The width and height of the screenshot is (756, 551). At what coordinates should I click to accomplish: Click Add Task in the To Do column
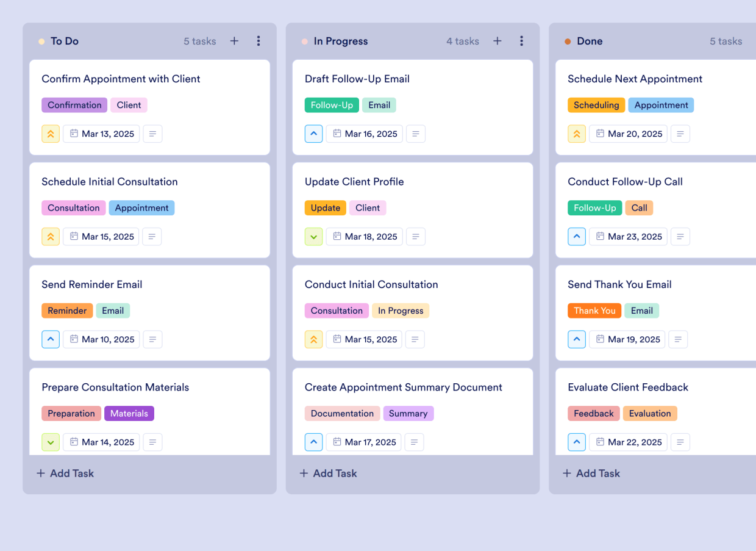pyautogui.click(x=65, y=473)
